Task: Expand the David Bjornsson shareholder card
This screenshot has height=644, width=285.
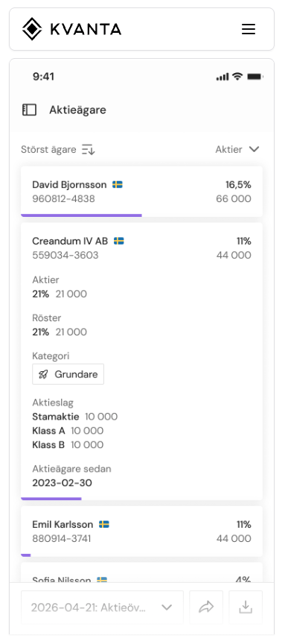Action: (x=141, y=192)
